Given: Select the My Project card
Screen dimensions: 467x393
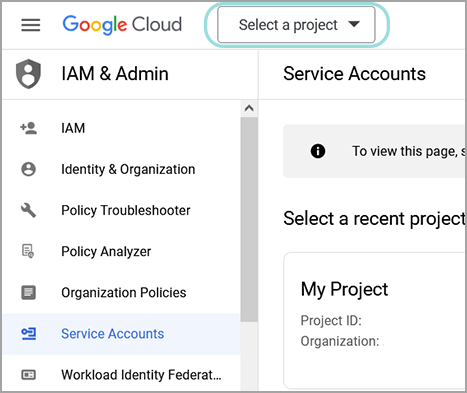Looking at the screenshot, I should coord(375,321).
